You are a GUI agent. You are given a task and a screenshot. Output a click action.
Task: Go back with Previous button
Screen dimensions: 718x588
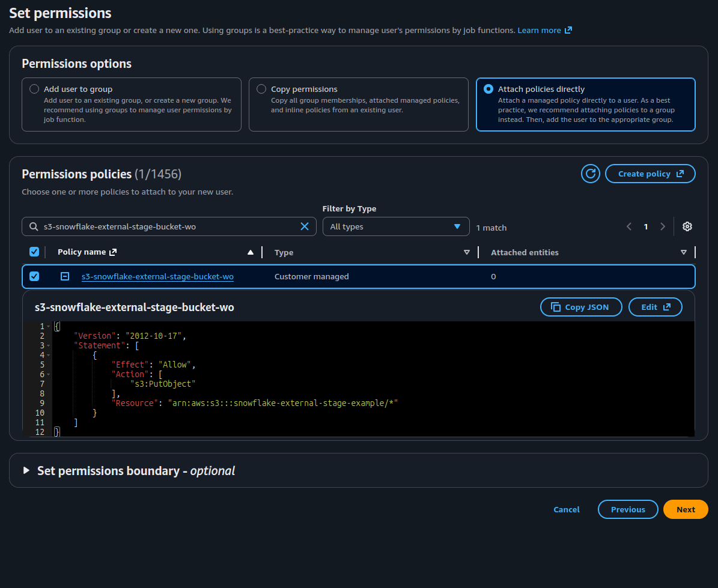(628, 509)
